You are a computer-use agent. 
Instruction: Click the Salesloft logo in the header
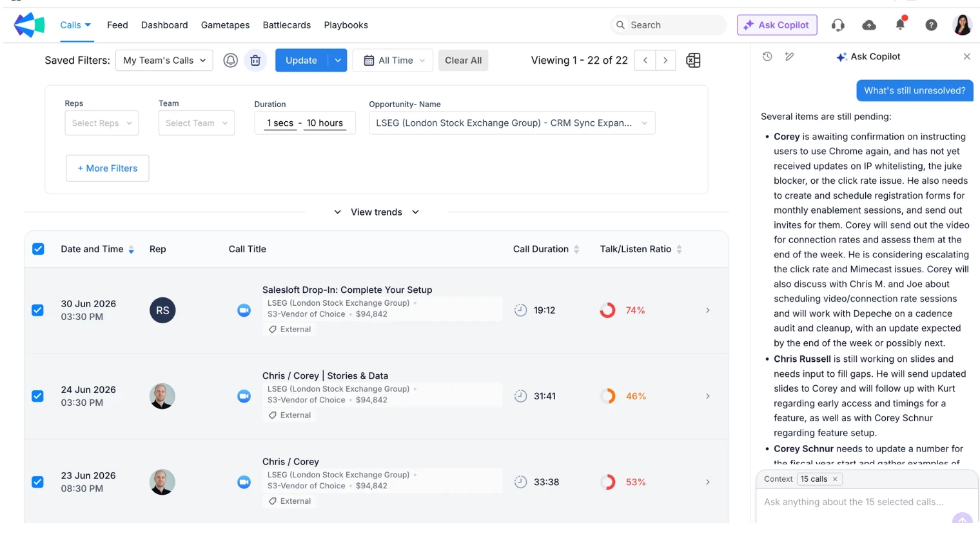pyautogui.click(x=29, y=25)
